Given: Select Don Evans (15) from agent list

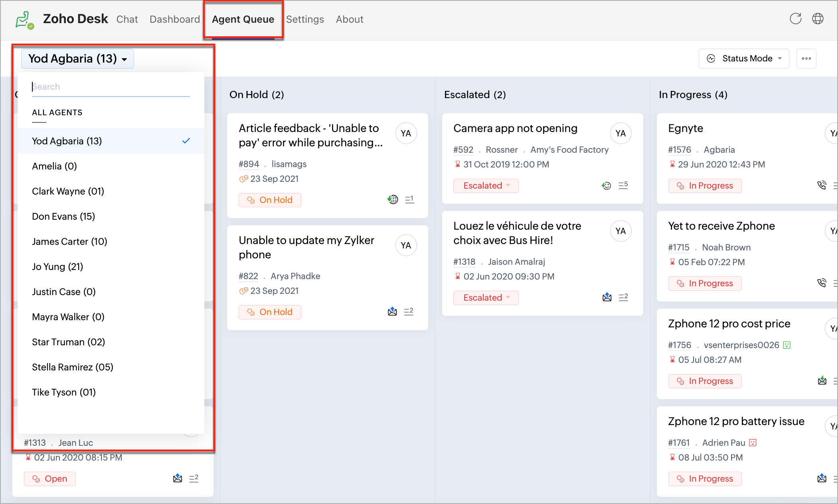Looking at the screenshot, I should [x=63, y=217].
